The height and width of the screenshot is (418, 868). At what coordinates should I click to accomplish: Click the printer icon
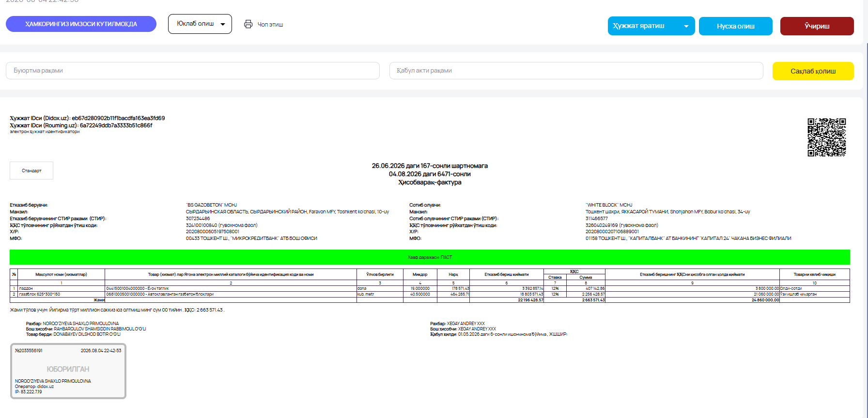point(248,24)
